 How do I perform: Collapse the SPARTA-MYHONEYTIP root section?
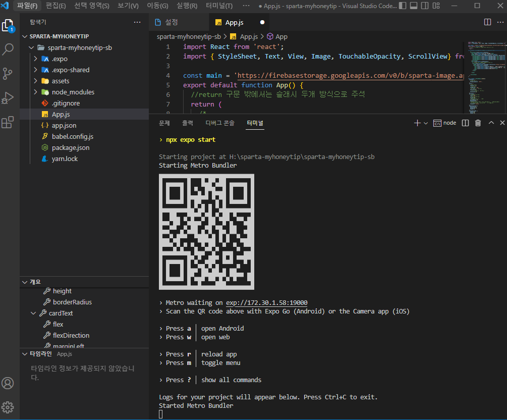(x=25, y=36)
